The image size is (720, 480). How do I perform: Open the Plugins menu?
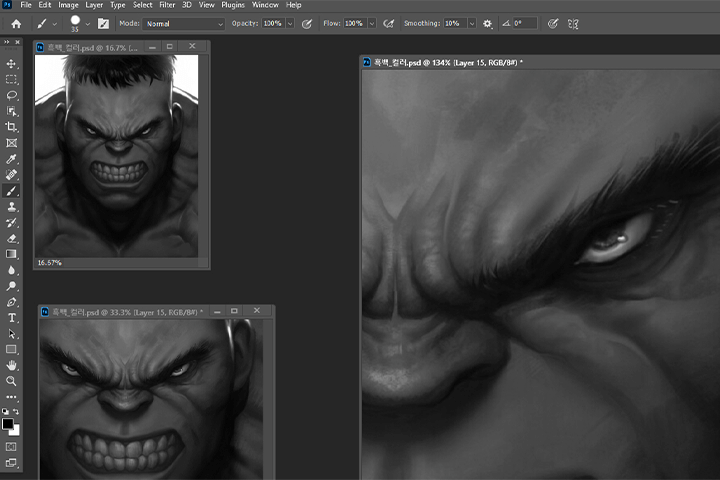(233, 5)
